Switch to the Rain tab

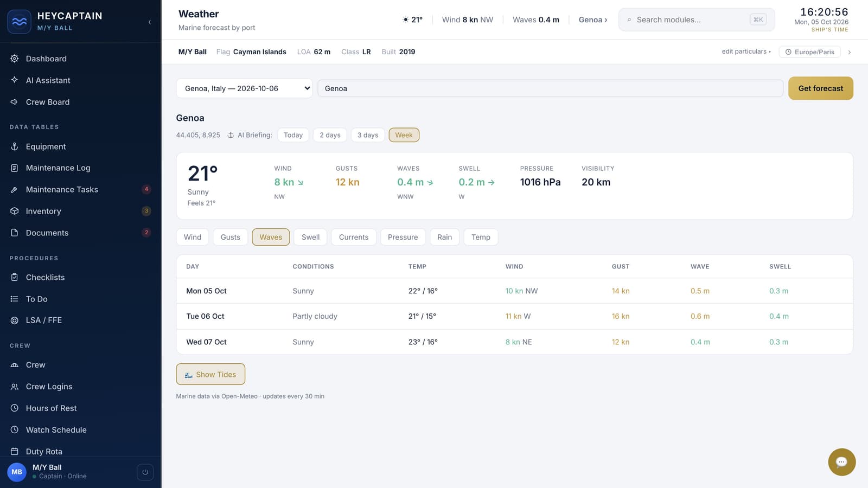tap(444, 237)
